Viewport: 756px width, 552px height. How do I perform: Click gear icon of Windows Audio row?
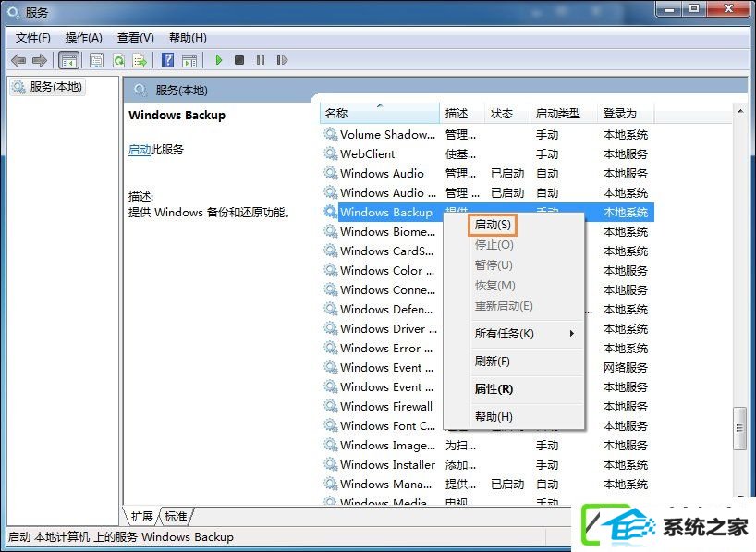(x=330, y=173)
